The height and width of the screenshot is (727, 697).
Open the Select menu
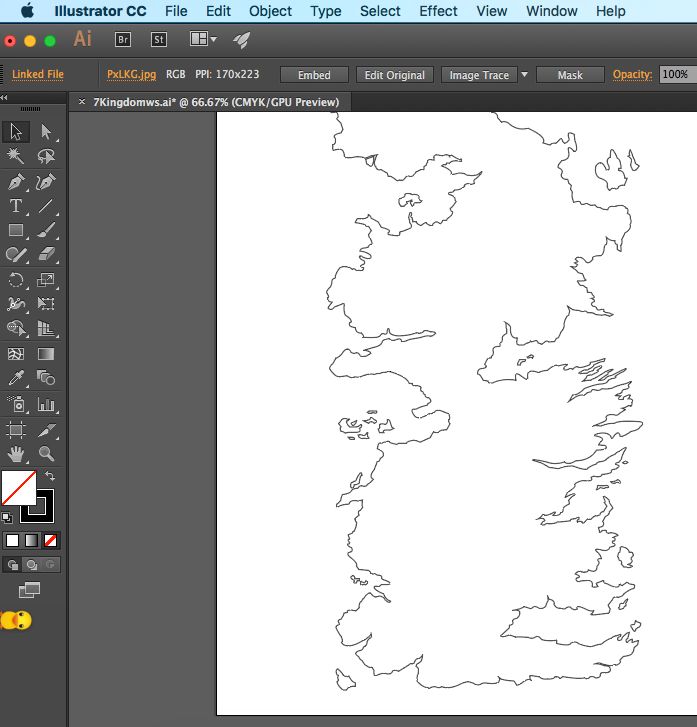(x=380, y=11)
